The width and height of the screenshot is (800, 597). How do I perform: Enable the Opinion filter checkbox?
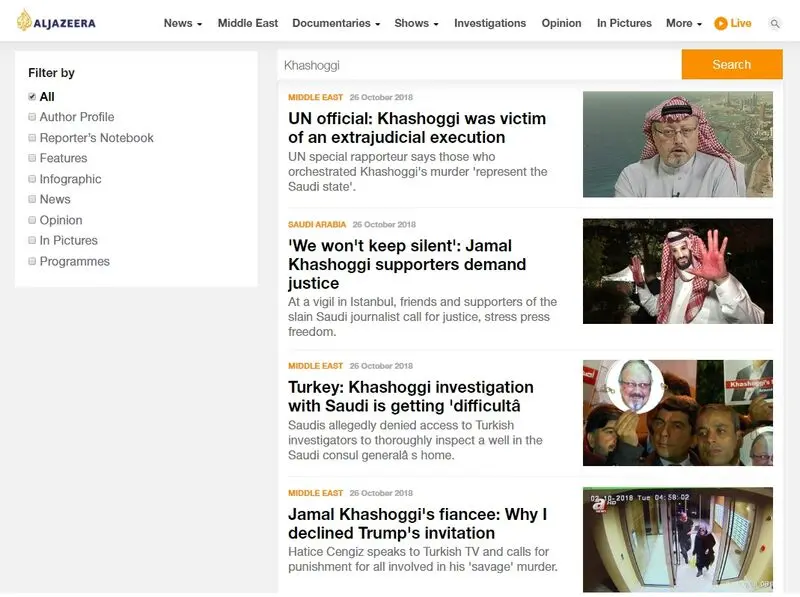click(x=32, y=220)
